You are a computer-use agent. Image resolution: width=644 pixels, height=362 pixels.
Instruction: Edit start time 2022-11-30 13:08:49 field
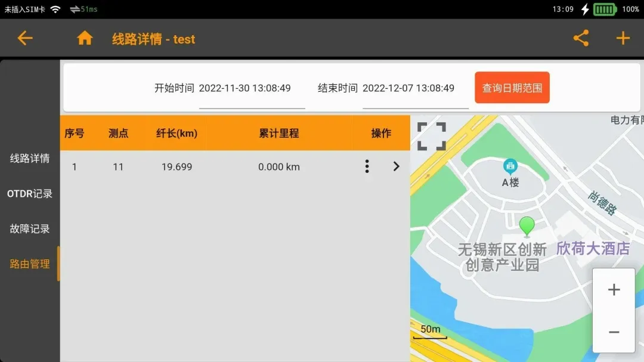pos(252,89)
